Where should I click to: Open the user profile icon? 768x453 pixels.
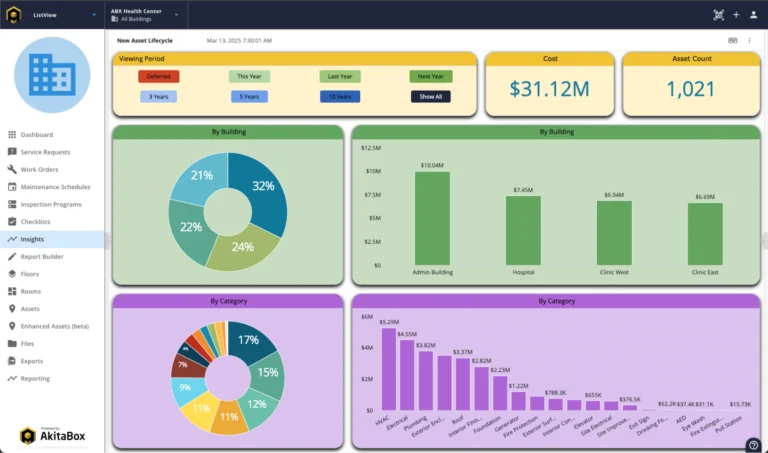(753, 15)
